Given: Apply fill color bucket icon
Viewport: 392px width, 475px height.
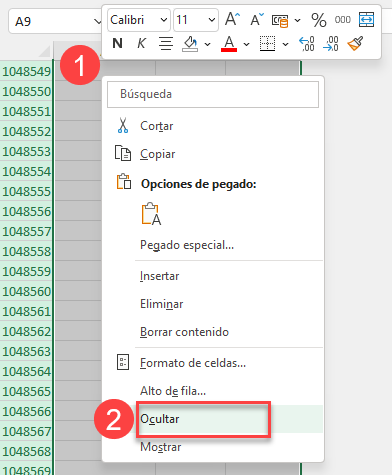Looking at the screenshot, I should (190, 44).
